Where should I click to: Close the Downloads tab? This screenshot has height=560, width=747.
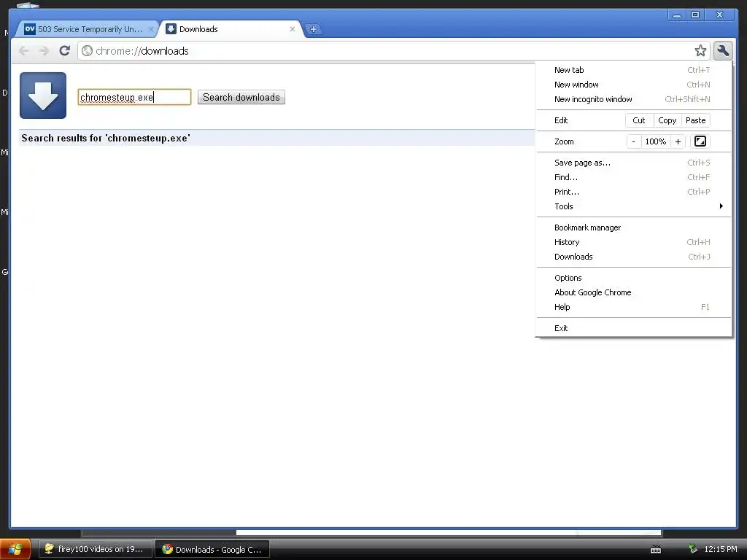(292, 29)
